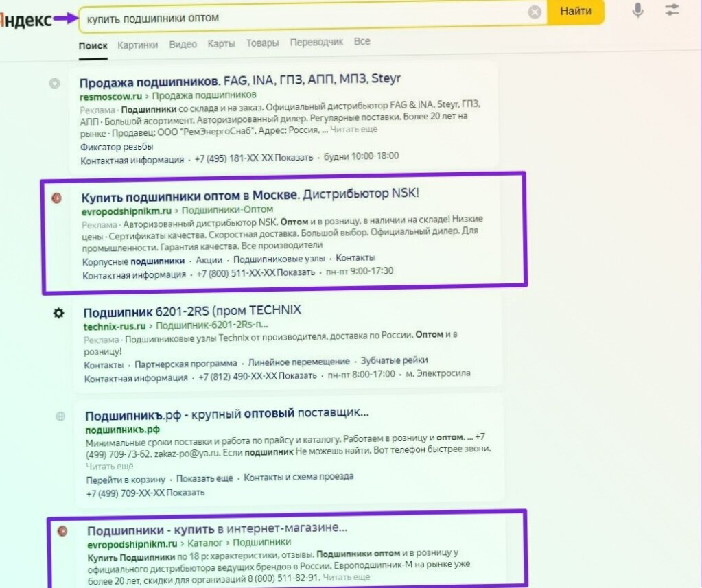This screenshot has height=588, width=702.
Task: Switch to the Картинки tab
Action: click(137, 45)
